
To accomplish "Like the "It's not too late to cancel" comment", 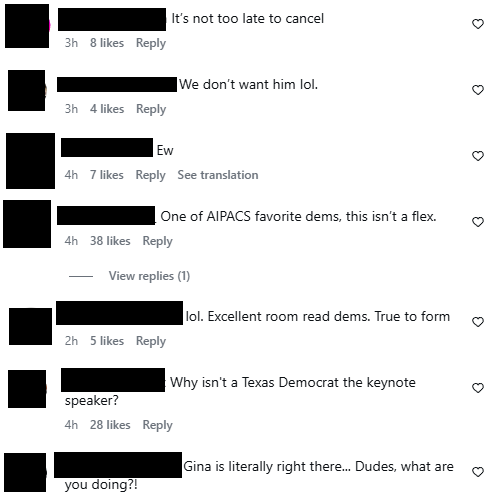I will tap(478, 24).
